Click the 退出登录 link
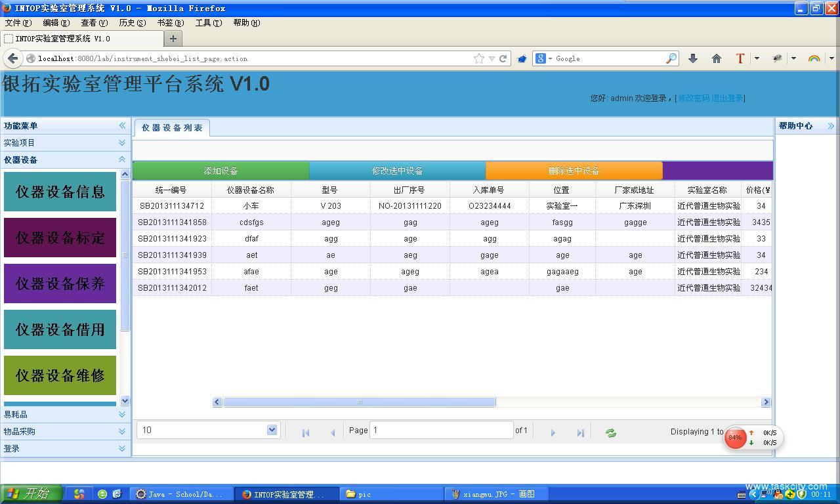 [x=728, y=98]
